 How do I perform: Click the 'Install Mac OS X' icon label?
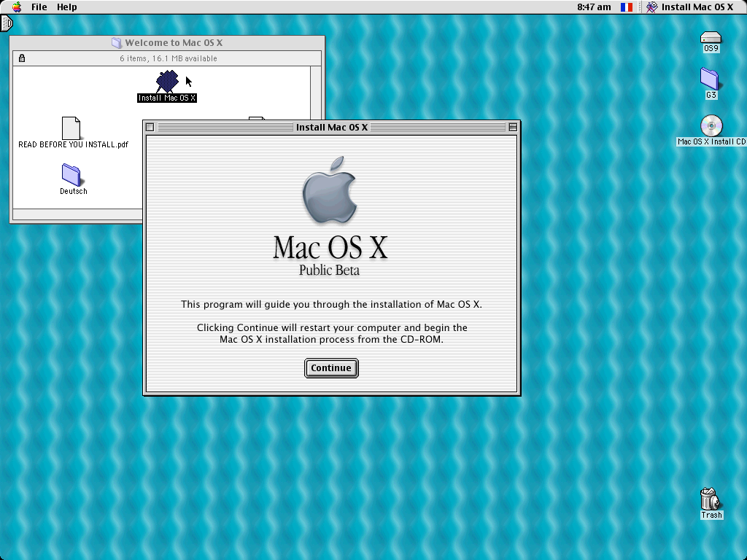coord(167,98)
